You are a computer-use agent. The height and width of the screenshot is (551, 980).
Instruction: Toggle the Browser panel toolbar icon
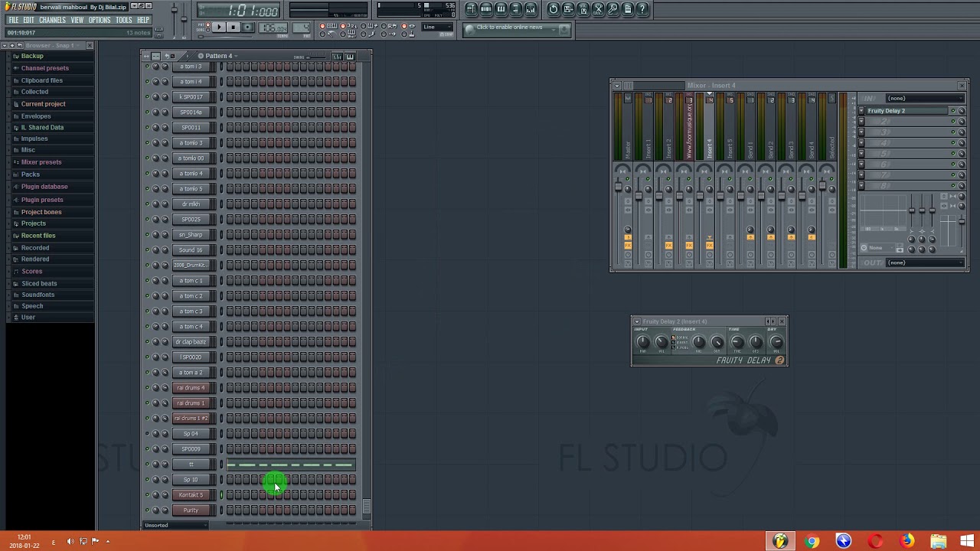point(515,9)
